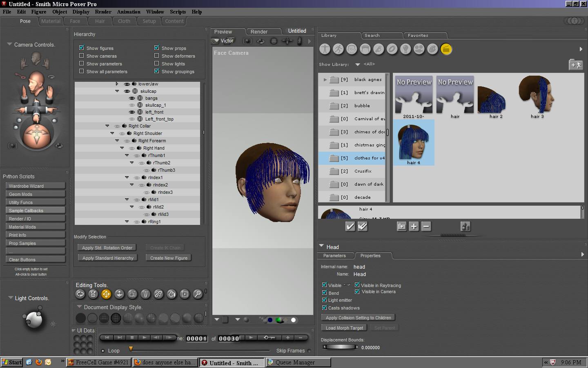Open the Show Library dropdown
588x368 pixels.
pyautogui.click(x=358, y=64)
